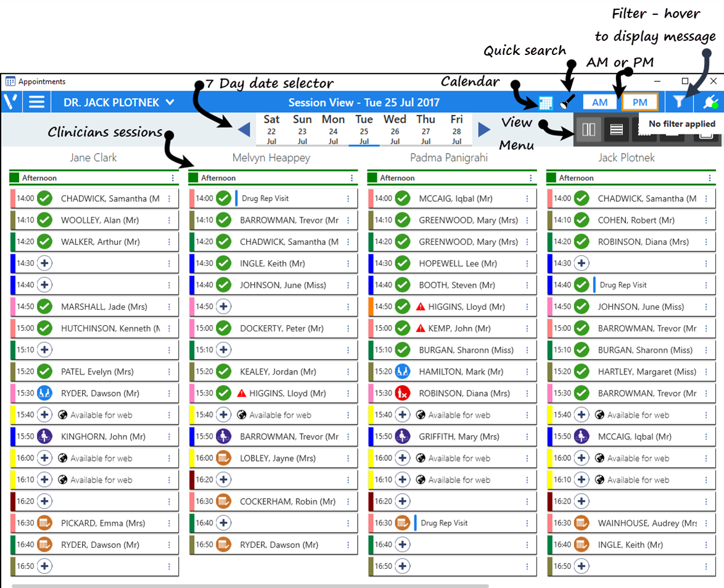The height and width of the screenshot is (588, 724).
Task: Click the Jane Clark clinician heading
Action: coord(93,157)
